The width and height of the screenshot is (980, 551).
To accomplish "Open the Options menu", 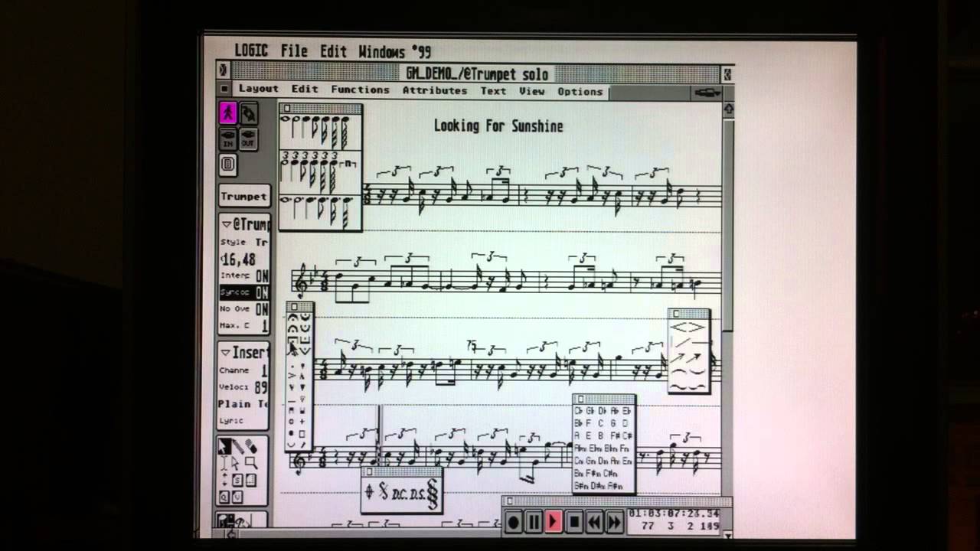I will (x=580, y=91).
